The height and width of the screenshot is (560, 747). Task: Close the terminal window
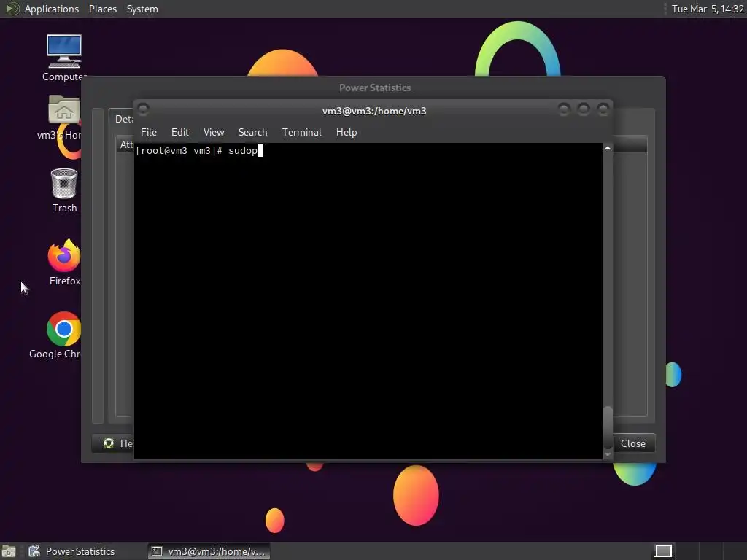[603, 109]
